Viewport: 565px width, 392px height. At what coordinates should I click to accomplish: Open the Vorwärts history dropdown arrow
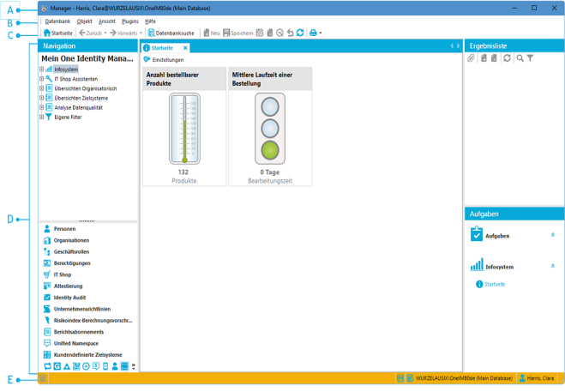tap(141, 33)
